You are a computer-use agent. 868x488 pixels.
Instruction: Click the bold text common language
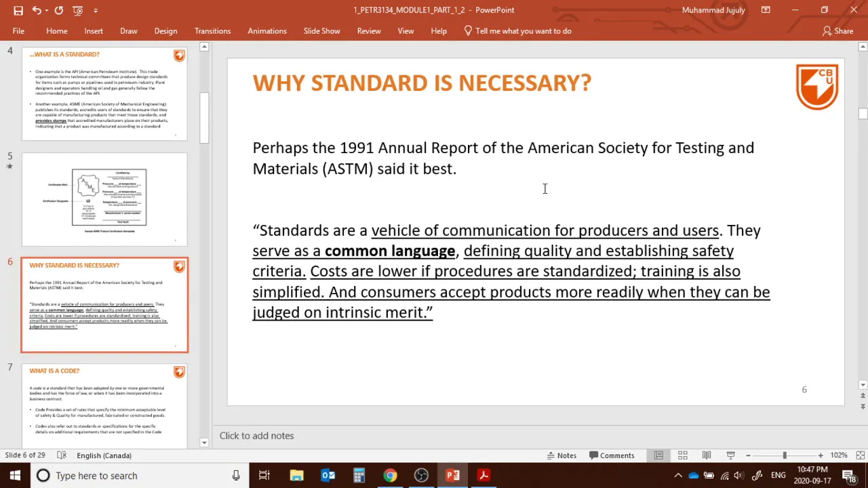pos(390,251)
